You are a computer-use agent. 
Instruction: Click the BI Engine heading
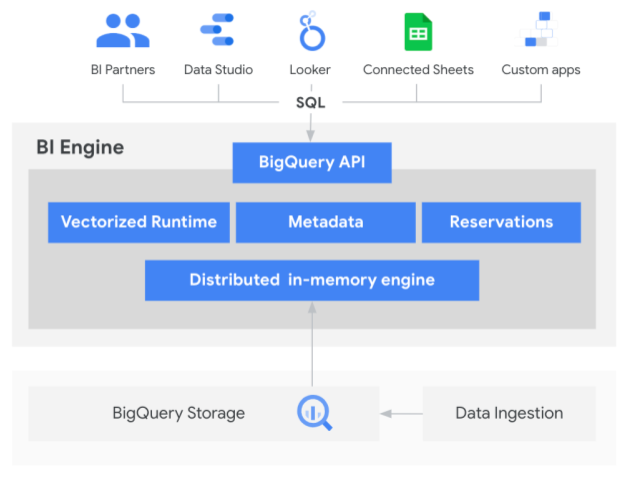(80, 147)
